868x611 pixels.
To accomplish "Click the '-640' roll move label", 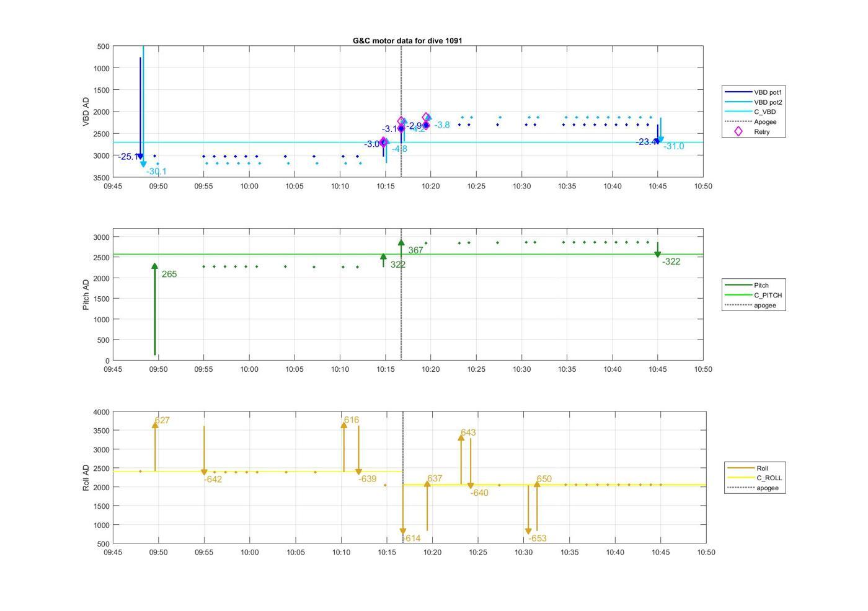I will coord(479,493).
